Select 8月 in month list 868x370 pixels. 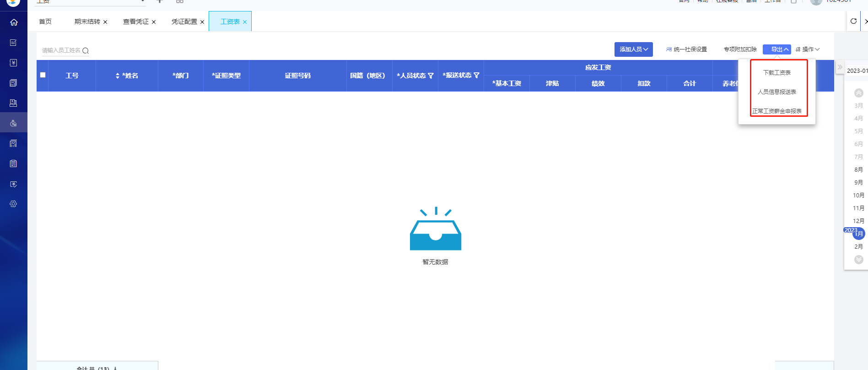(858, 170)
